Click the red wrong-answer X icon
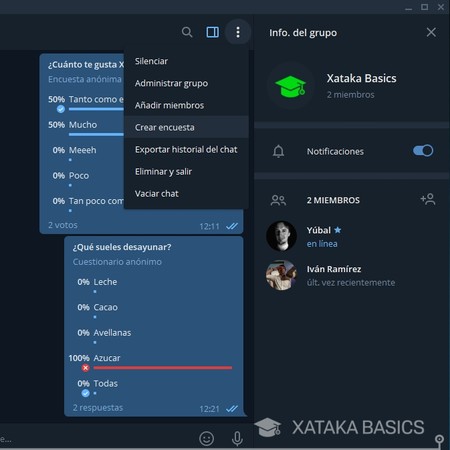This screenshot has height=450, width=450. (86, 368)
